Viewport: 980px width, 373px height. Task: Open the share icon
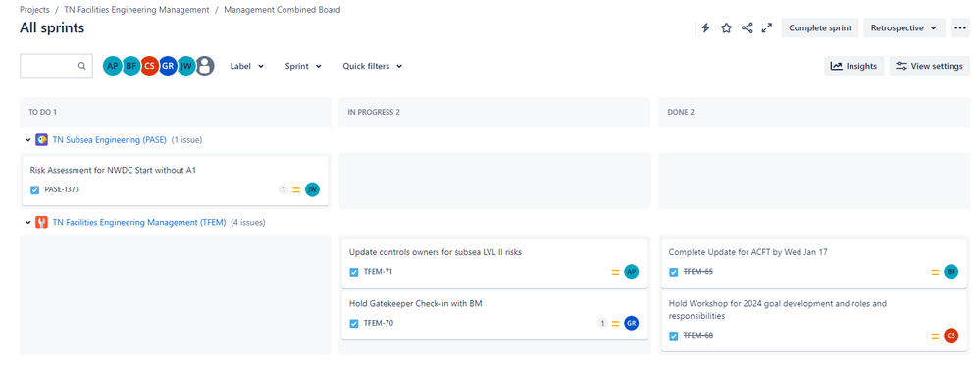747,28
